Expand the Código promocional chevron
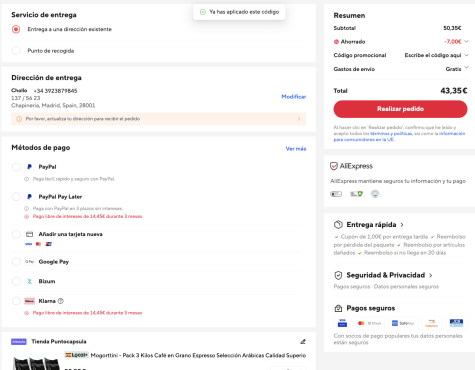 point(466,55)
